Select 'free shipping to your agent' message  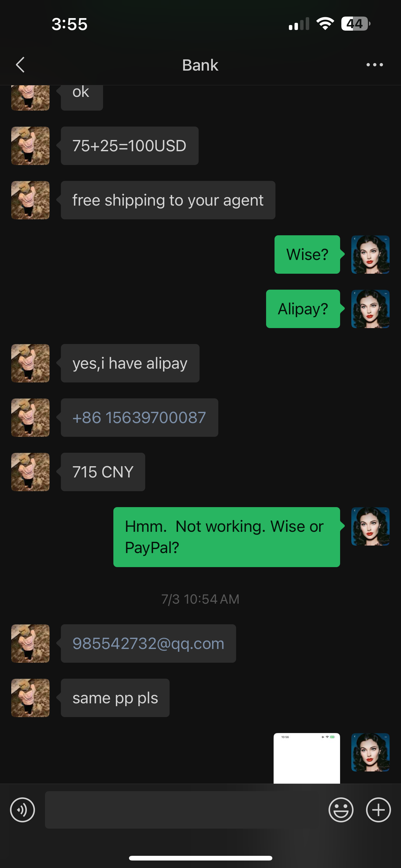tap(168, 200)
